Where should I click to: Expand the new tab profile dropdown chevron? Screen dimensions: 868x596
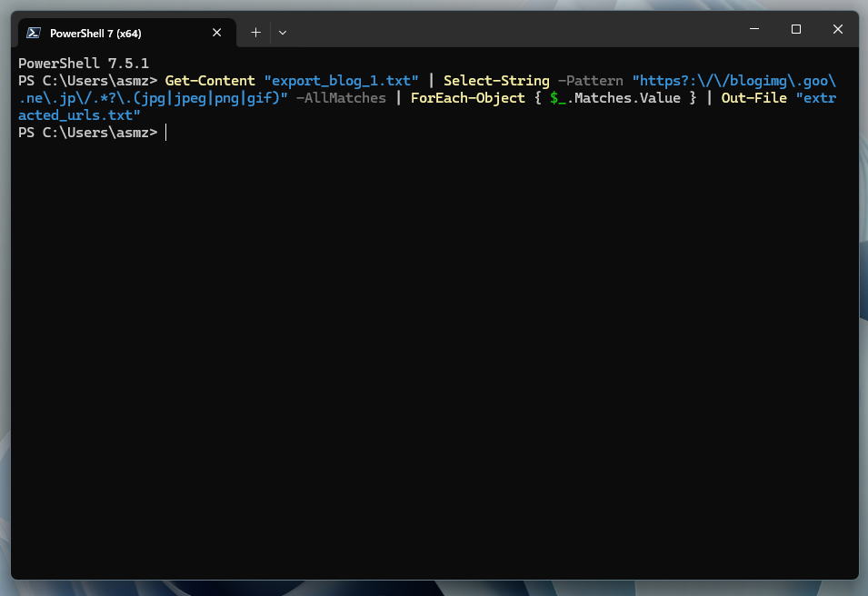[x=283, y=33]
